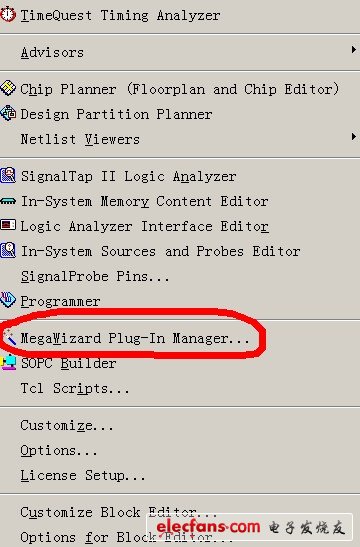Open License Setup dialog entry

click(x=83, y=475)
